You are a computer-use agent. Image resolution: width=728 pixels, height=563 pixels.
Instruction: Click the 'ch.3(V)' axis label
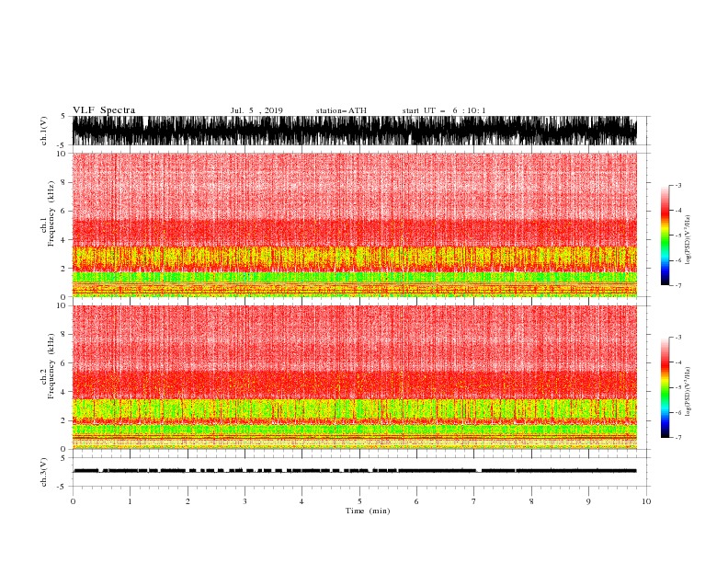[44, 472]
